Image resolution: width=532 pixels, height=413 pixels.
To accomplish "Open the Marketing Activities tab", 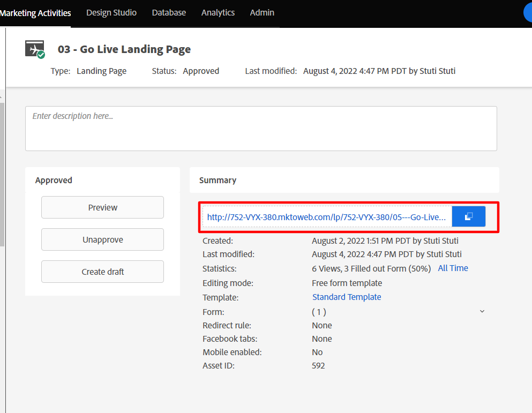I will (35, 13).
